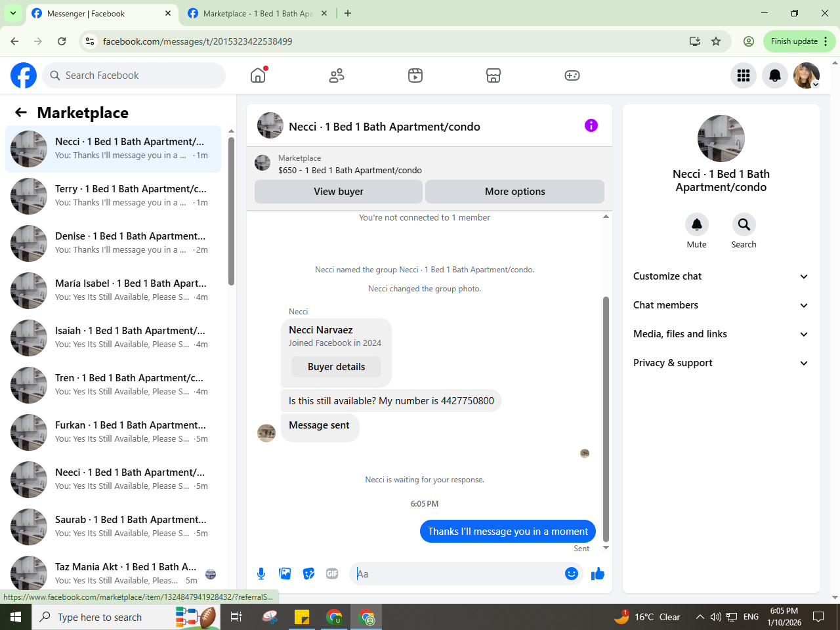The width and height of the screenshot is (840, 630).
Task: Expand Customize chat section
Action: (x=721, y=276)
